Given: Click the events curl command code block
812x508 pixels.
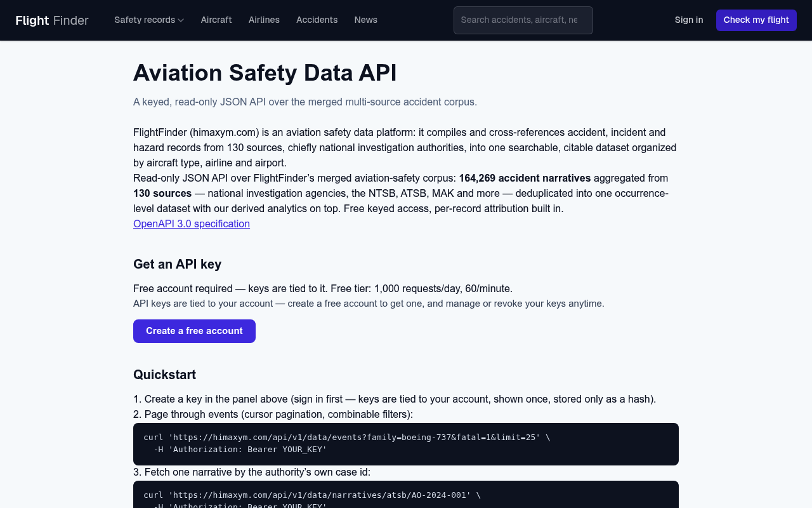Looking at the screenshot, I should point(406,444).
